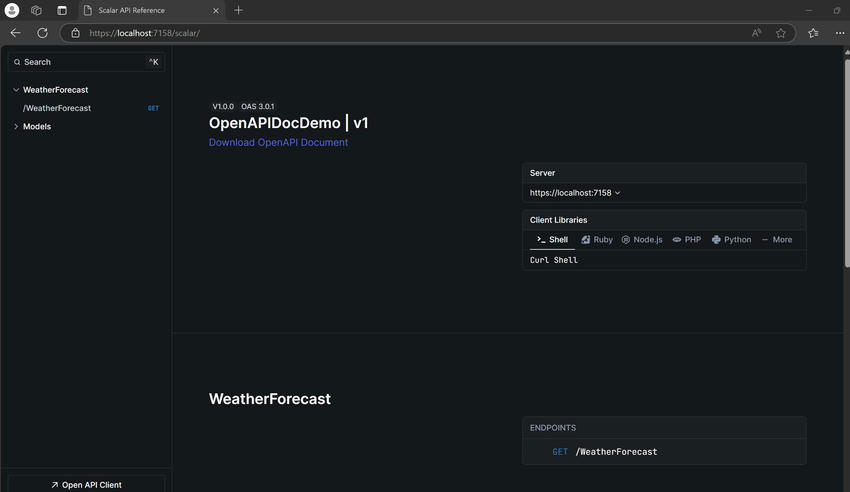Select the Ruby client library tab
The height and width of the screenshot is (492, 850).
tap(597, 239)
